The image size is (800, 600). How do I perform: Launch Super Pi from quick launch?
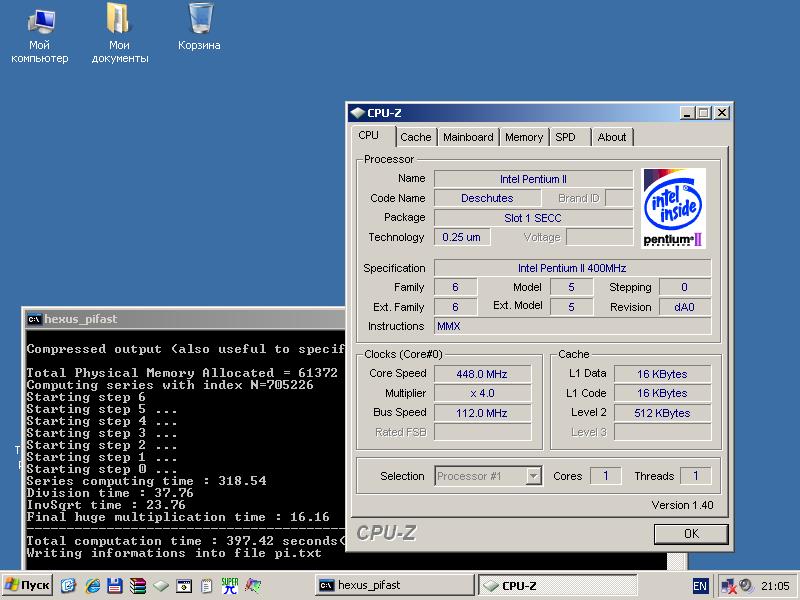230,585
